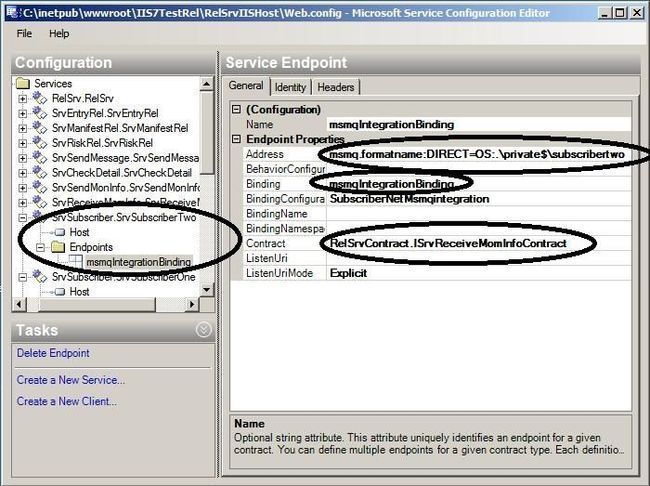Viewport: 650px width, 486px height.
Task: Click the msmqIntegrationBinding endpoint icon in tree
Action: coord(75,262)
